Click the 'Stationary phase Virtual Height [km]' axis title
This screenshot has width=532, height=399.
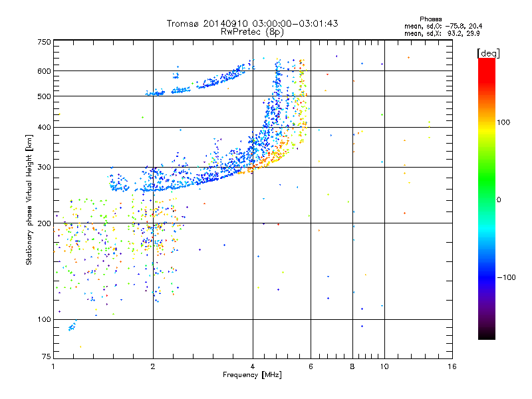(29, 200)
